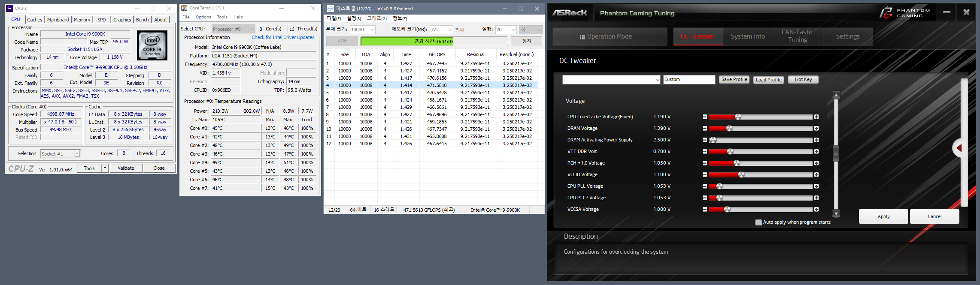Viewport: 980px width, 285px height.
Task: Open the Memory tab in CPU-Z
Action: [x=82, y=20]
